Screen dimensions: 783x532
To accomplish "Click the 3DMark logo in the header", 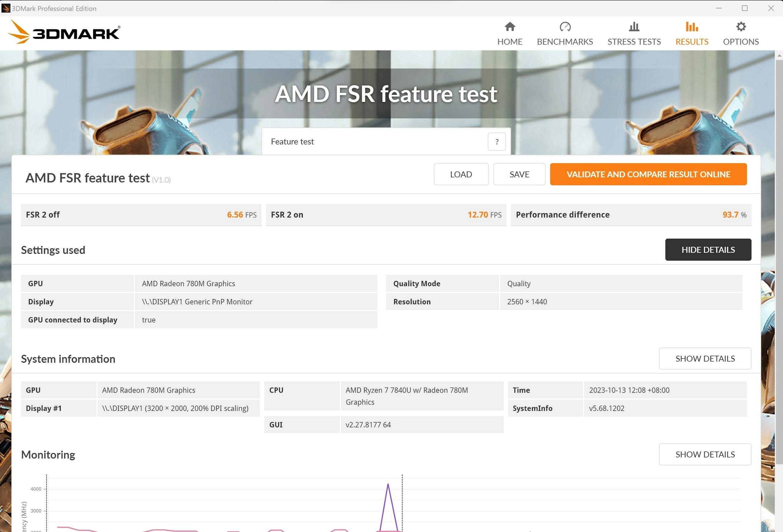I will [x=64, y=32].
